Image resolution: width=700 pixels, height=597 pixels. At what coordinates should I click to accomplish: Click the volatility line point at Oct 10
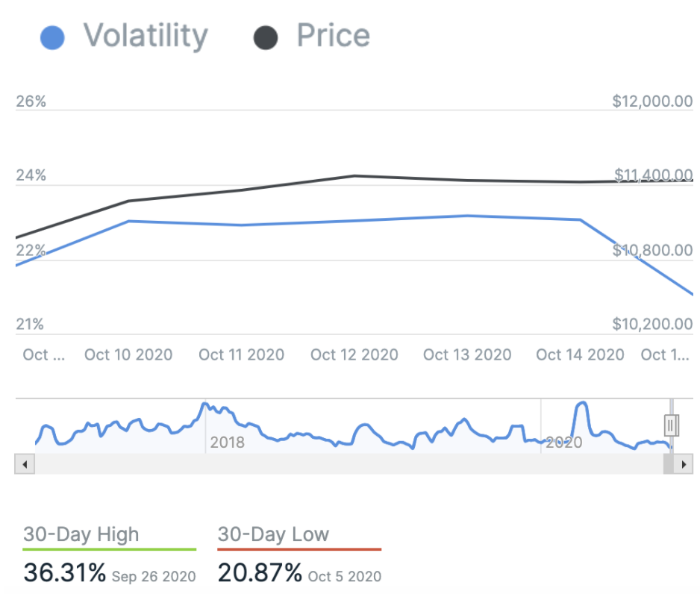129,221
